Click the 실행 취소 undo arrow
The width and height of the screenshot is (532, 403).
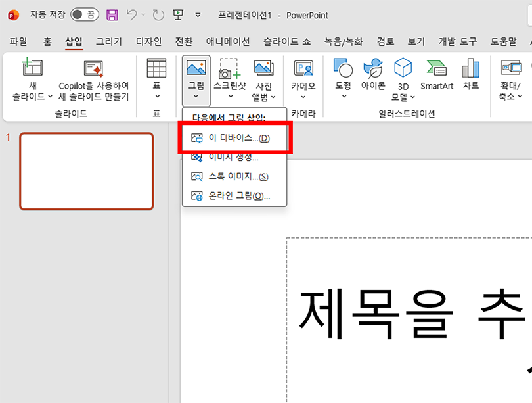point(132,14)
